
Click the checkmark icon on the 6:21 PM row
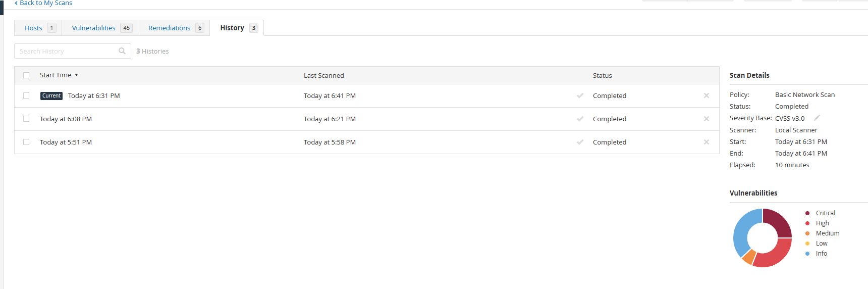pos(580,119)
